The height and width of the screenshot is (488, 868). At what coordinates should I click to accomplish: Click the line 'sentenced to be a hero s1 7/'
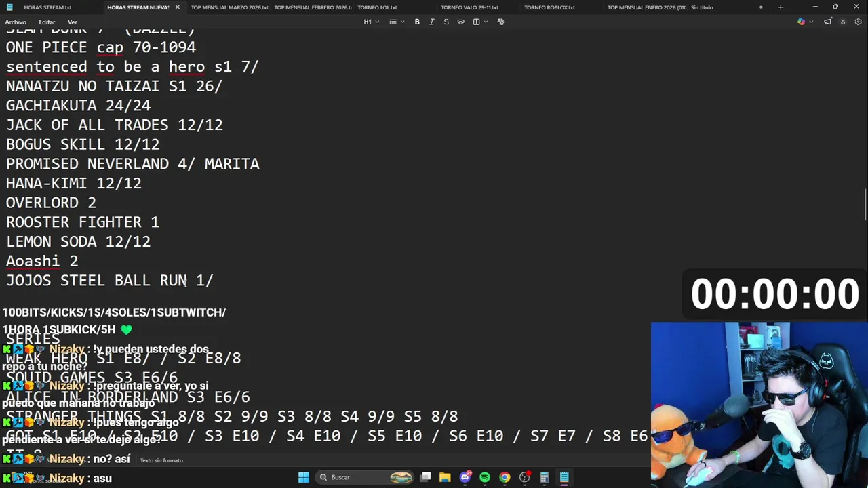click(x=132, y=67)
